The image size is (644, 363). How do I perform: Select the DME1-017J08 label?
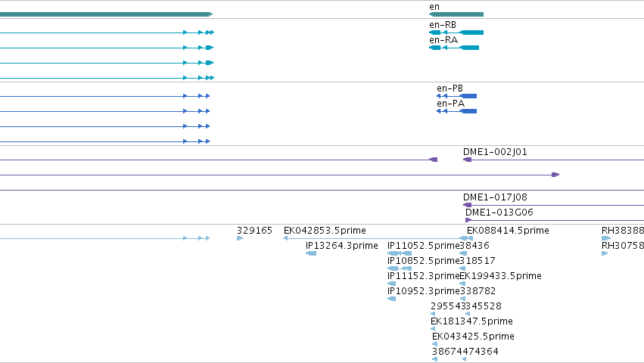(x=495, y=197)
